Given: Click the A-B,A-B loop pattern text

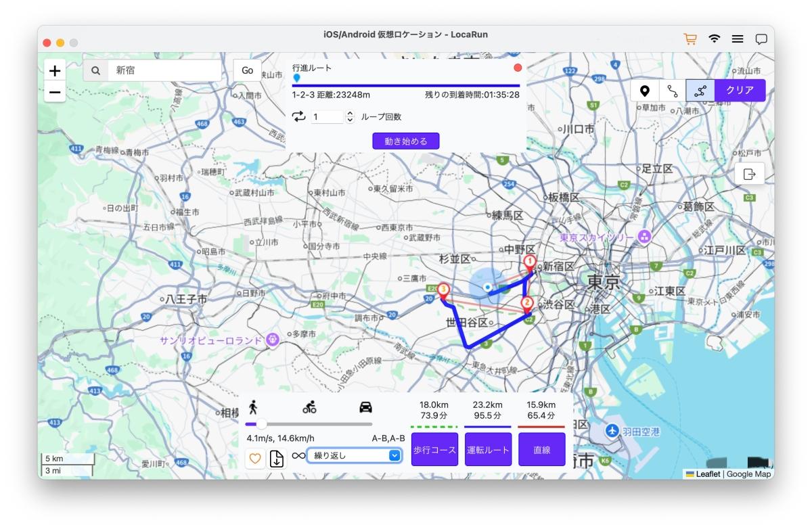Looking at the screenshot, I should coord(388,438).
